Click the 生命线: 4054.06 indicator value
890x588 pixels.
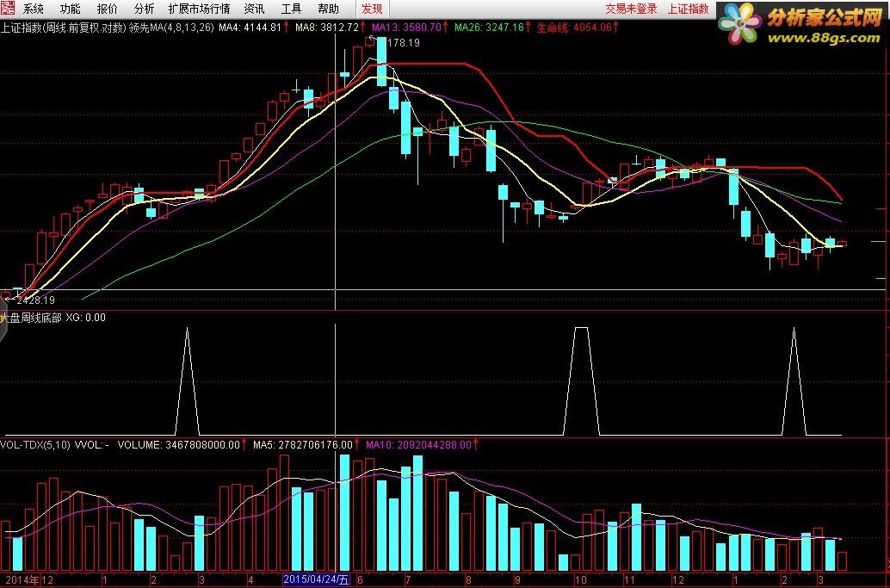tap(574, 28)
